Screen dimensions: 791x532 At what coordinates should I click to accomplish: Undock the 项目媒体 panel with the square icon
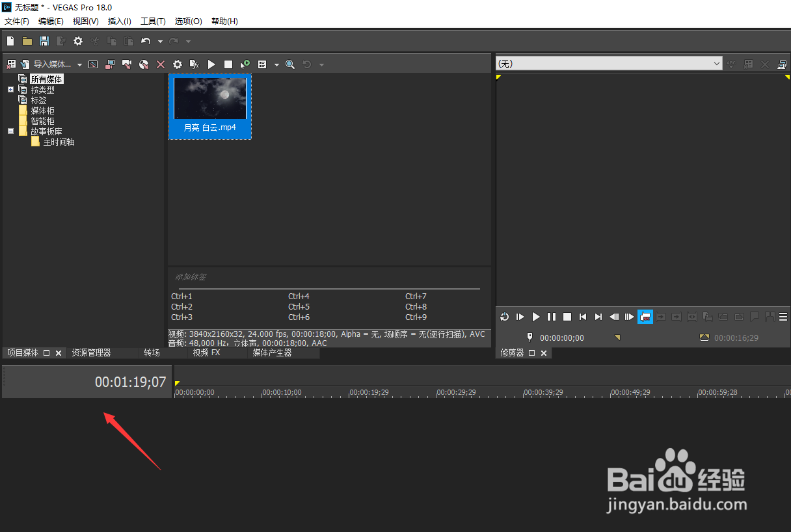tap(46, 353)
